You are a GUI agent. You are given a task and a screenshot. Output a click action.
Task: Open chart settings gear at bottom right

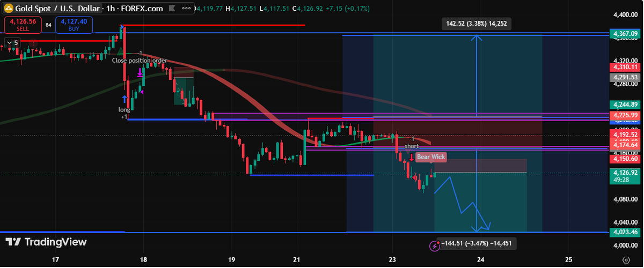click(625, 259)
